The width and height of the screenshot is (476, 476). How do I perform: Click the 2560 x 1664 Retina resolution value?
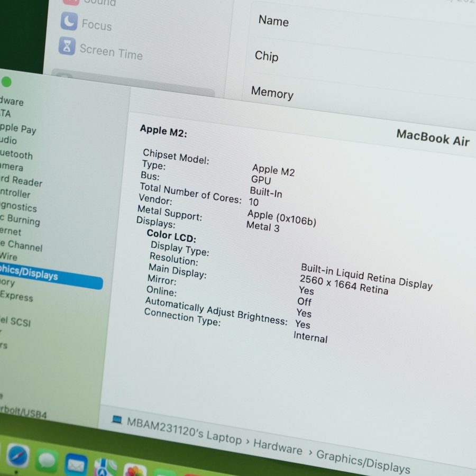click(344, 285)
